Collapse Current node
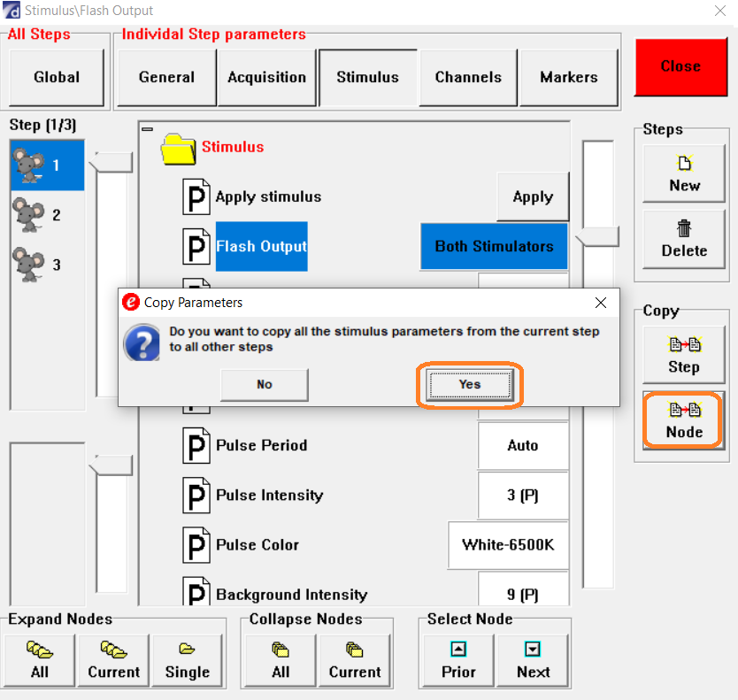The image size is (738, 700). pyautogui.click(x=355, y=660)
